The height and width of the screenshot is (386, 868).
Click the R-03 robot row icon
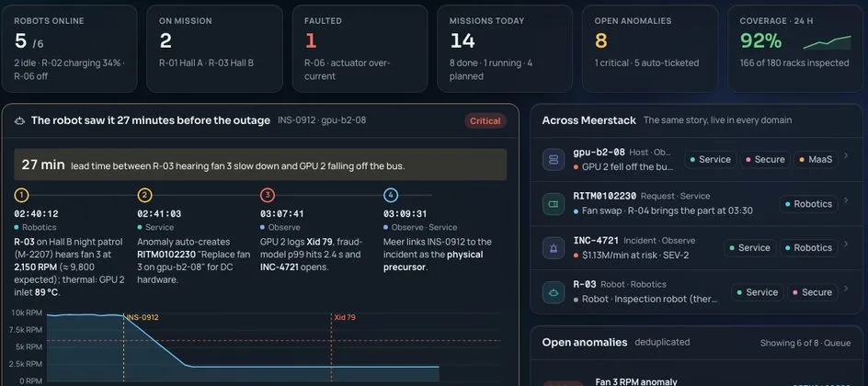pyautogui.click(x=553, y=292)
